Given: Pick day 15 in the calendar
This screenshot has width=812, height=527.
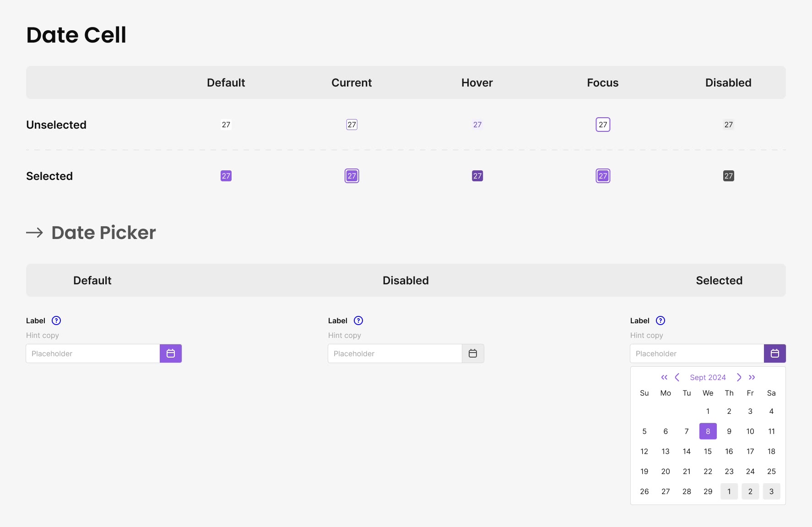Looking at the screenshot, I should point(708,451).
